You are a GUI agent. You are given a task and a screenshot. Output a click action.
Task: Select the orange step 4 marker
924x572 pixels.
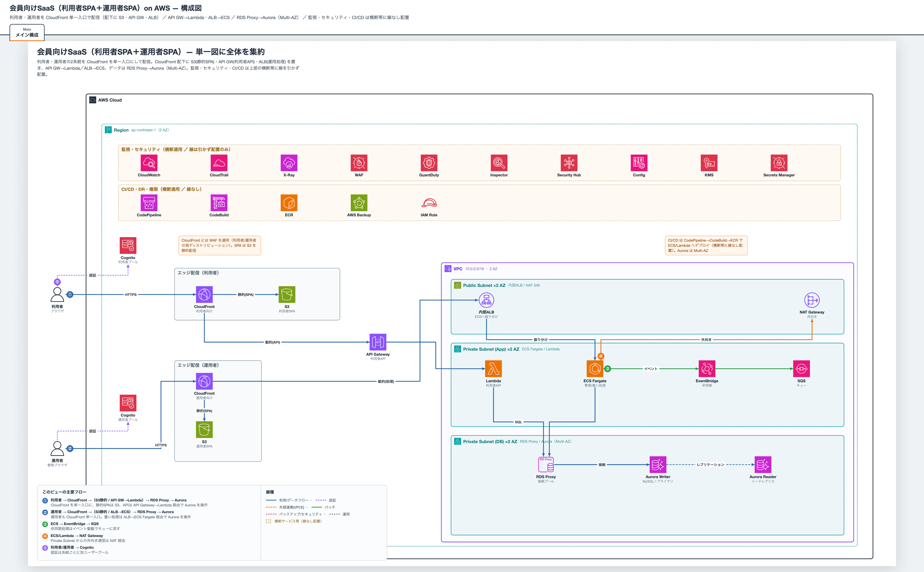(601, 356)
